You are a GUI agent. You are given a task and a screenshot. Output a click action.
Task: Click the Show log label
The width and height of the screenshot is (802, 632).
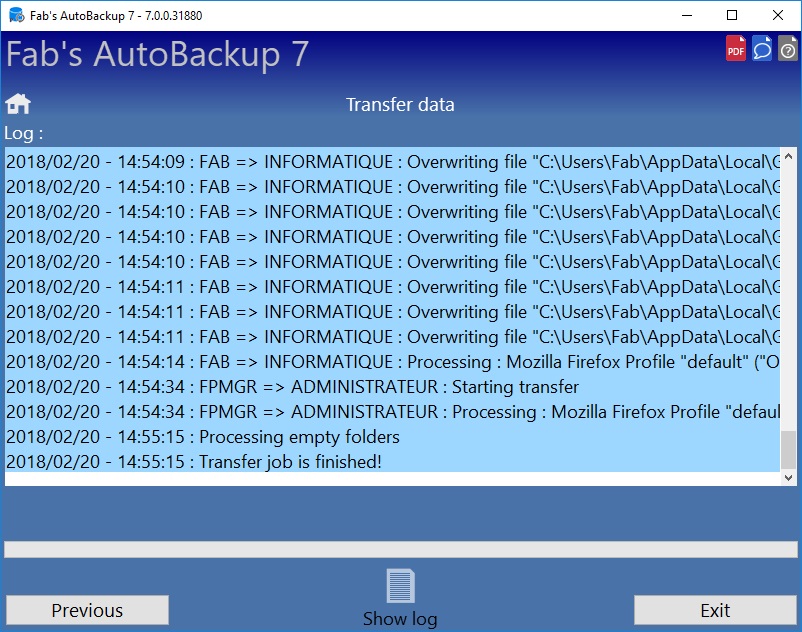400,619
